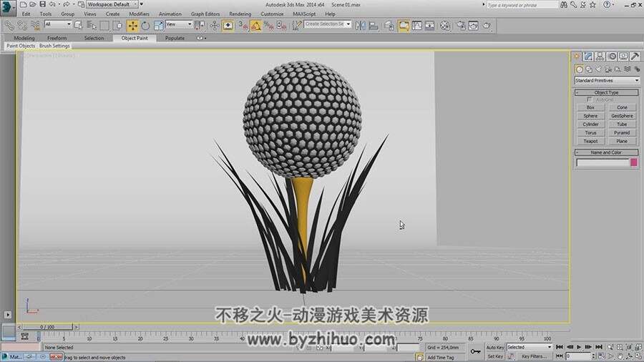The image size is (644, 362).
Task: Click the pink object color swatch
Action: pos(634,162)
